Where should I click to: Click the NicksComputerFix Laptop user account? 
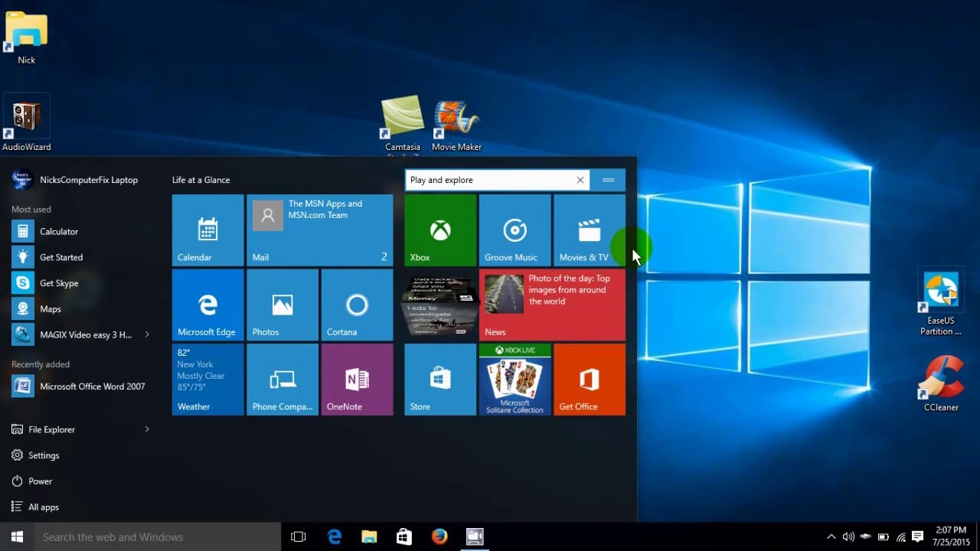(x=75, y=180)
